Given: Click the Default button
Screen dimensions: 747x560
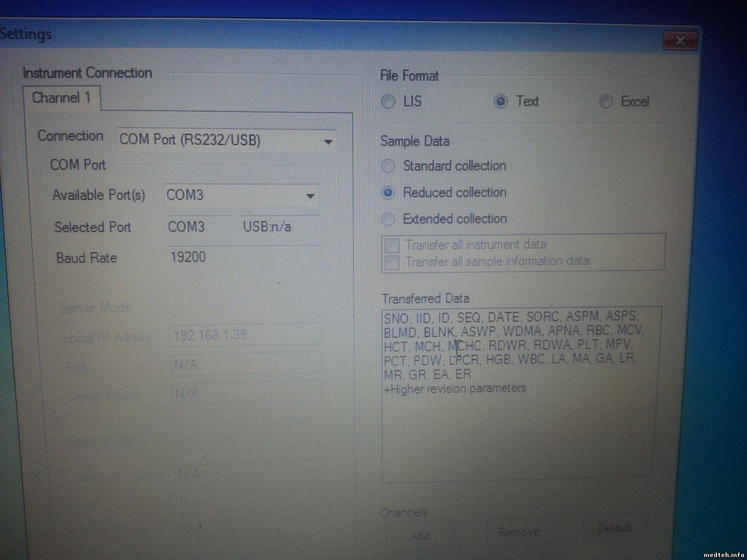Looking at the screenshot, I should click(x=615, y=528).
